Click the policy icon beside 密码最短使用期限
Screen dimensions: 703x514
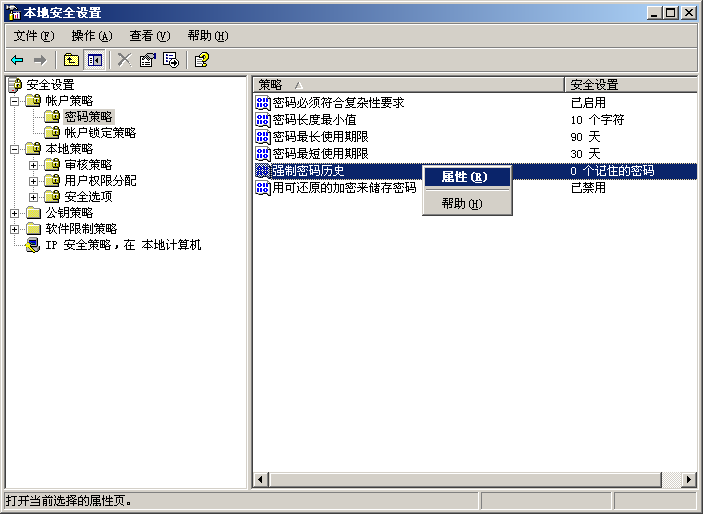263,154
